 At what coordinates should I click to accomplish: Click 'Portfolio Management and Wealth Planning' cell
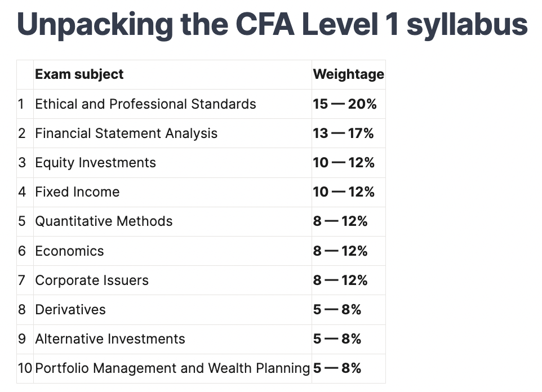[172, 368]
